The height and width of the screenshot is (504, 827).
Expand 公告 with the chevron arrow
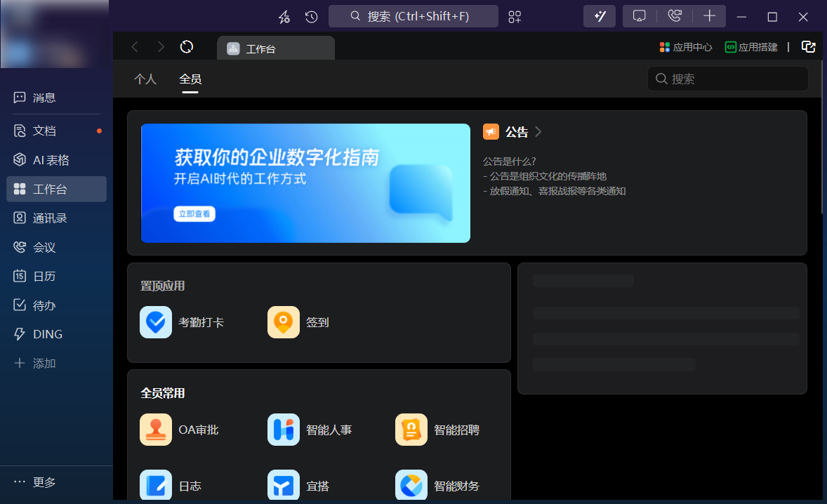(x=538, y=132)
